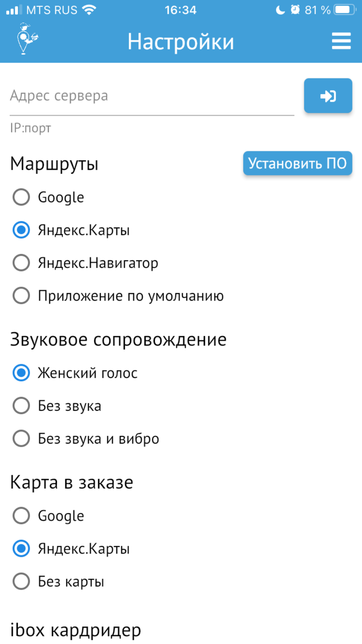Focus the Адрес сервера input field
Viewport: 362px width, 644px height.
152,96
